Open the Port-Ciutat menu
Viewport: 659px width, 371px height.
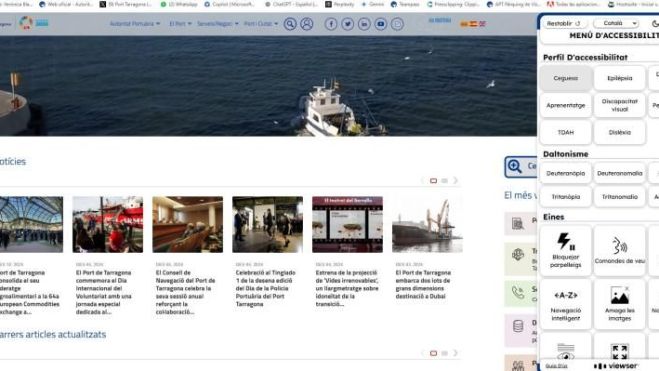261,24
